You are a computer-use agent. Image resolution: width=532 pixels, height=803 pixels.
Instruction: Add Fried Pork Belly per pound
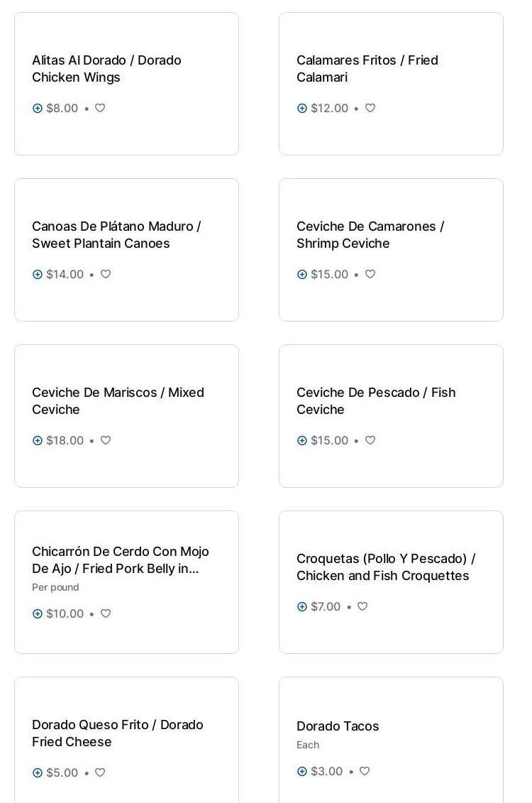tap(38, 614)
